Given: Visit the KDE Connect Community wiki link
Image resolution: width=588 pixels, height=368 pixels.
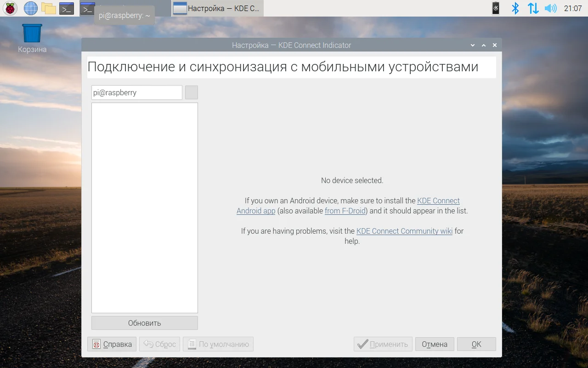Looking at the screenshot, I should pyautogui.click(x=405, y=231).
